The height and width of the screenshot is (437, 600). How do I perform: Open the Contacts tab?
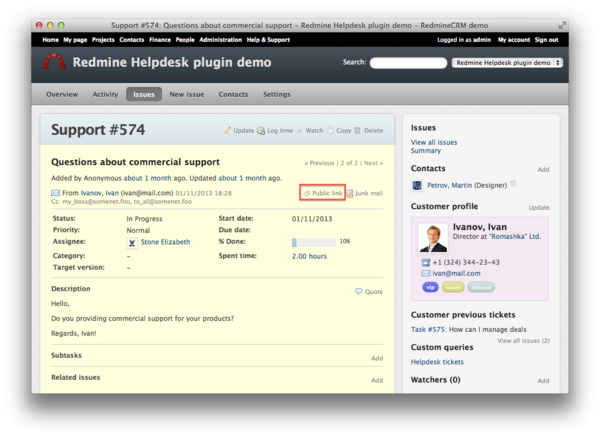[x=233, y=94]
